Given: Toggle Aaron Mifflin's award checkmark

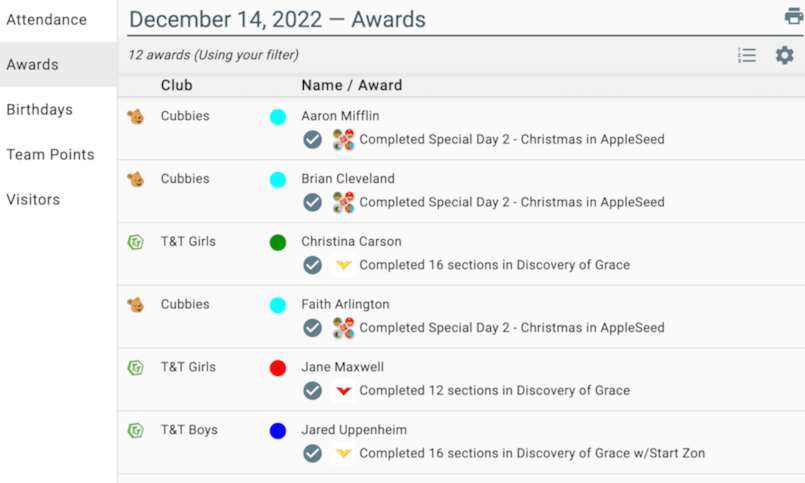Looking at the screenshot, I should pos(313,140).
